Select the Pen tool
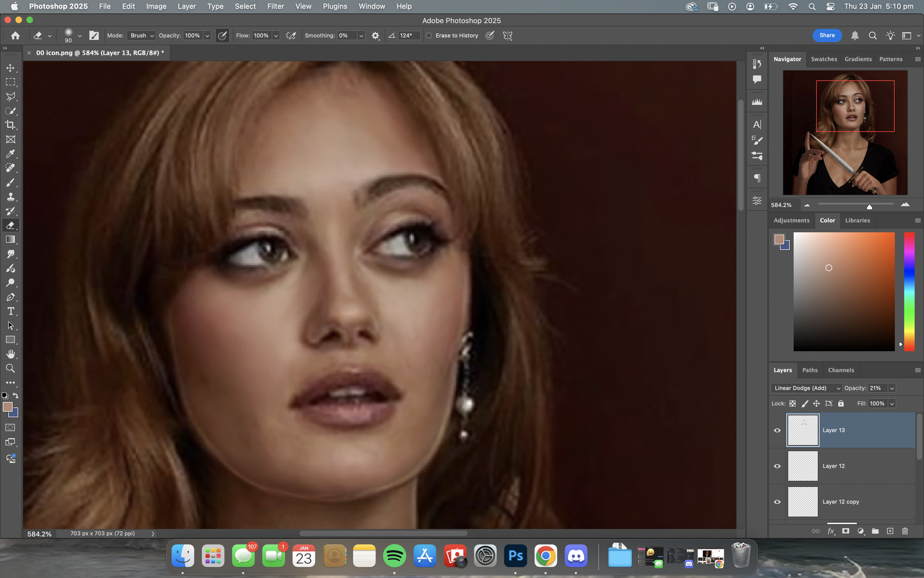924x578 pixels. (10, 297)
